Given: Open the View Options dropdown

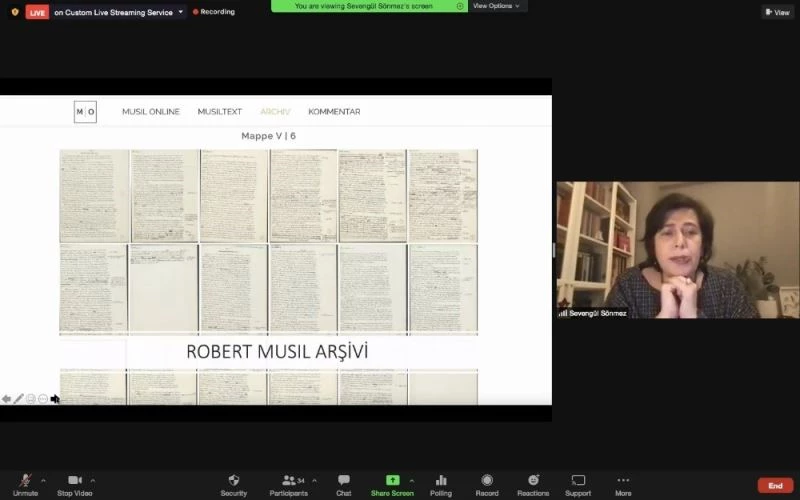Looking at the screenshot, I should 497,6.
